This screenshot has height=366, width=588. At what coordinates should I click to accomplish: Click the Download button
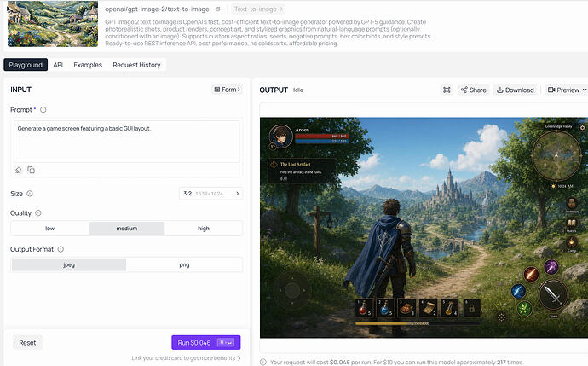516,90
